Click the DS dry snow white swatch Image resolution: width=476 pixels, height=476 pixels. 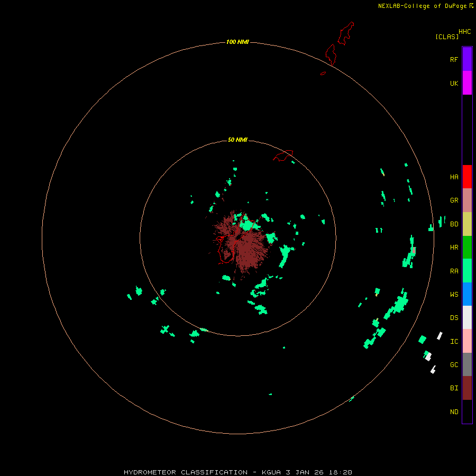(x=467, y=317)
